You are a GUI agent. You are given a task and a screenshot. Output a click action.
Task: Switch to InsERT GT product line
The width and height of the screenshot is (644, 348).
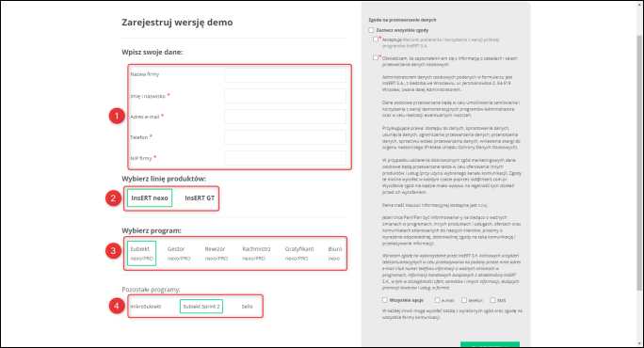[200, 198]
